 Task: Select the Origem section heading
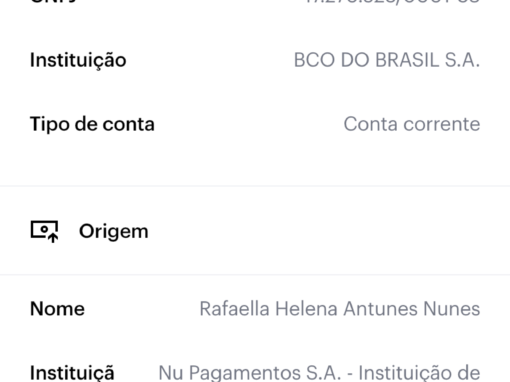click(x=113, y=232)
